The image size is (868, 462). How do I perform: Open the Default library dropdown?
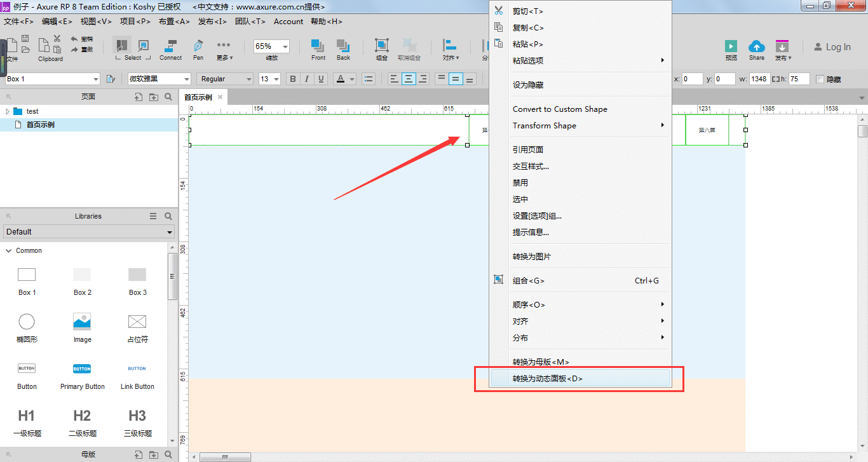point(89,232)
